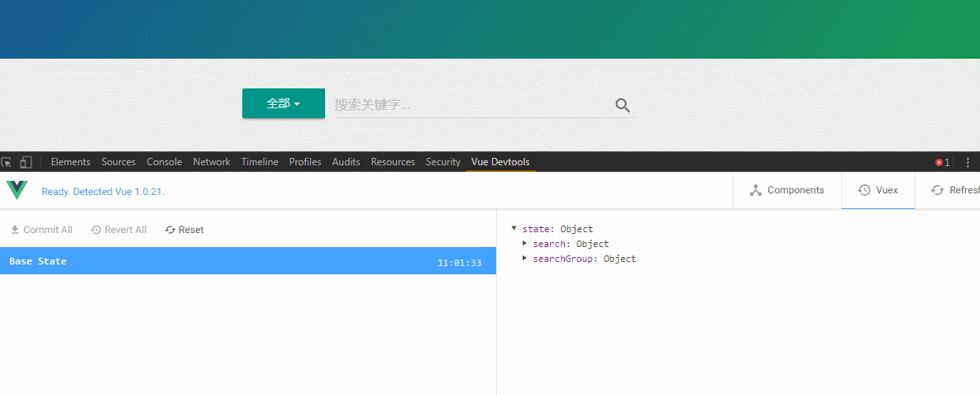Switch to the Vuex tab

[877, 190]
